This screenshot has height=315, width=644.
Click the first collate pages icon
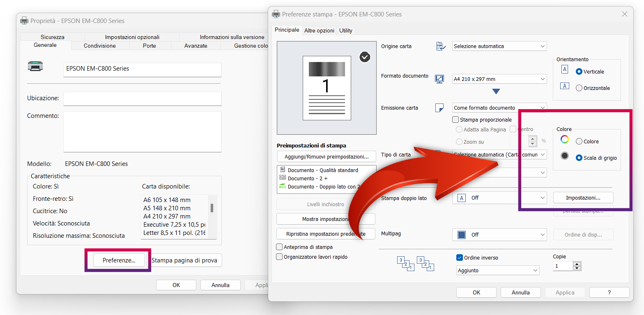pos(406,264)
